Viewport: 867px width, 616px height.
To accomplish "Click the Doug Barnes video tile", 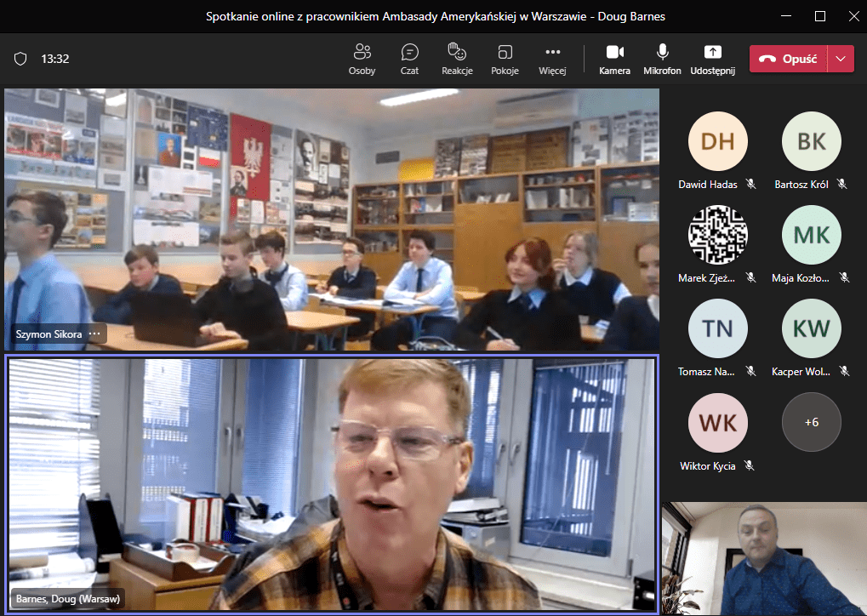I will click(332, 483).
